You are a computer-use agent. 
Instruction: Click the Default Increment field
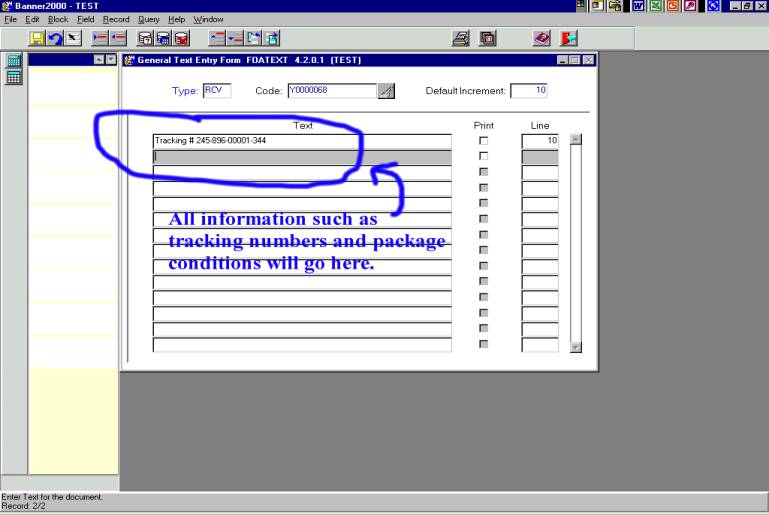click(529, 91)
